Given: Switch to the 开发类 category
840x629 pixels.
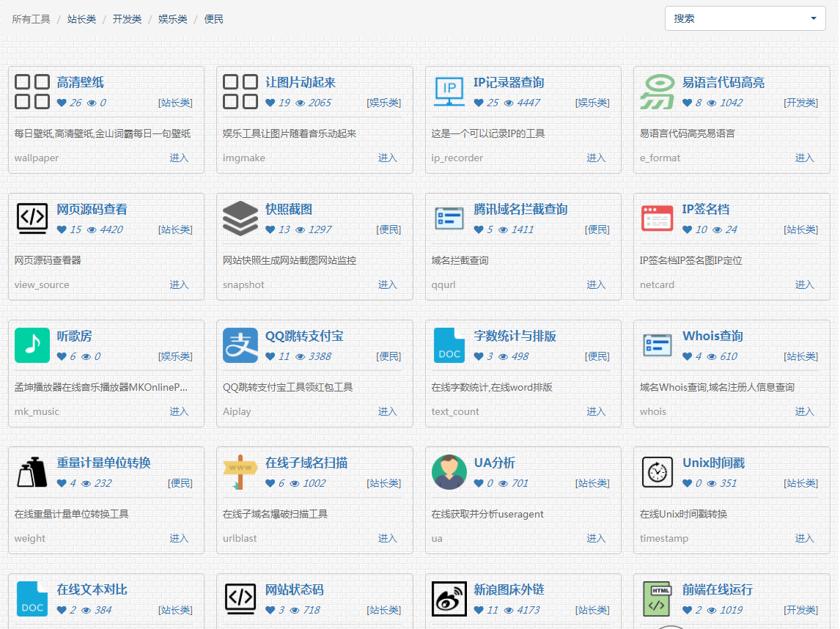Looking at the screenshot, I should point(127,19).
